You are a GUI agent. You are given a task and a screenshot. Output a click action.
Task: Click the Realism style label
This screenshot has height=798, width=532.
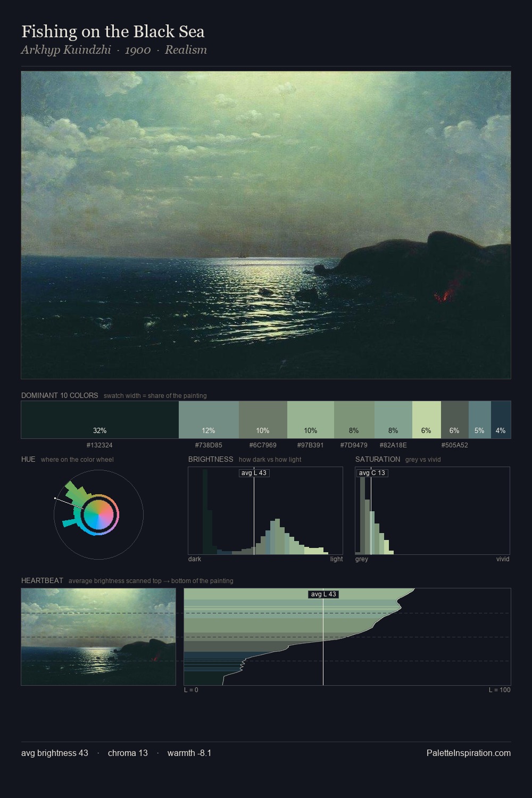[186, 50]
